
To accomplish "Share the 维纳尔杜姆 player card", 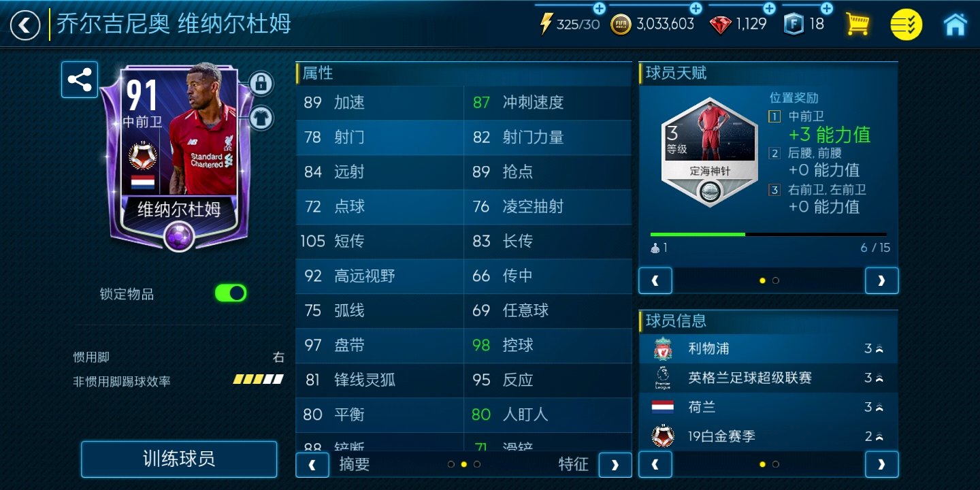I will point(80,80).
